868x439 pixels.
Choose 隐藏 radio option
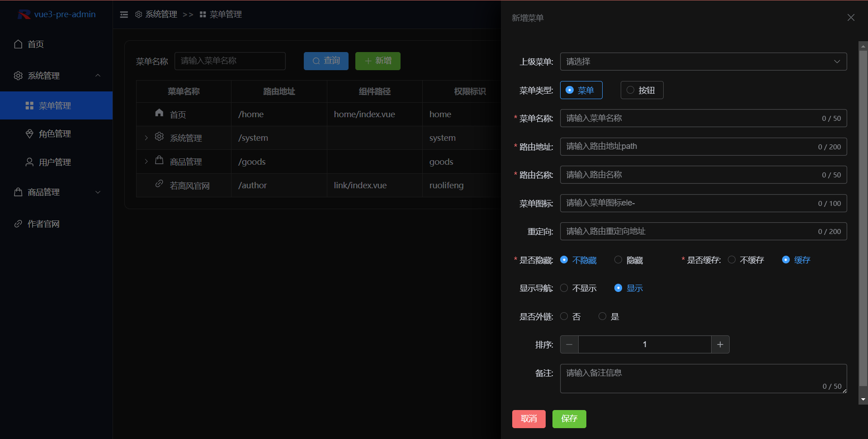(629, 260)
